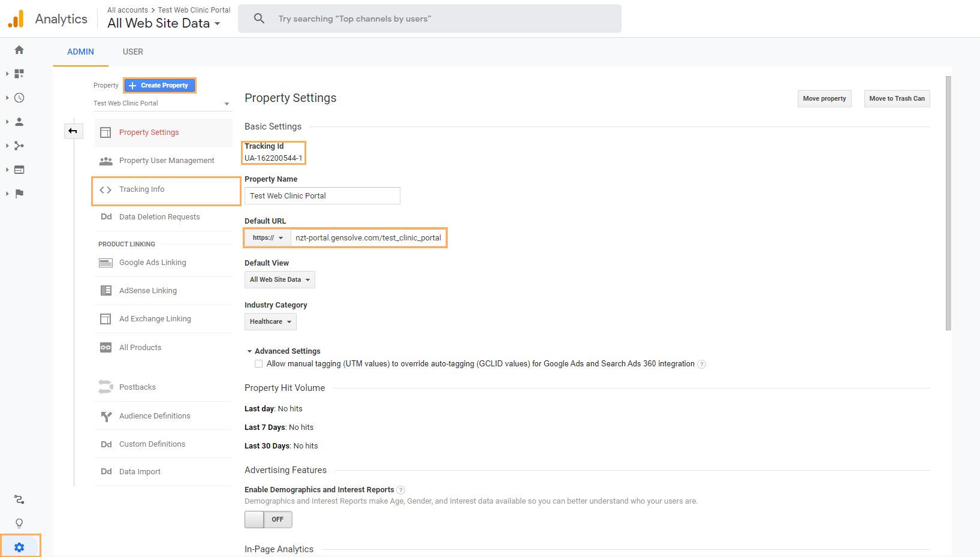Click the All accounts breadcrumb link
The image size is (980, 557).
click(128, 10)
